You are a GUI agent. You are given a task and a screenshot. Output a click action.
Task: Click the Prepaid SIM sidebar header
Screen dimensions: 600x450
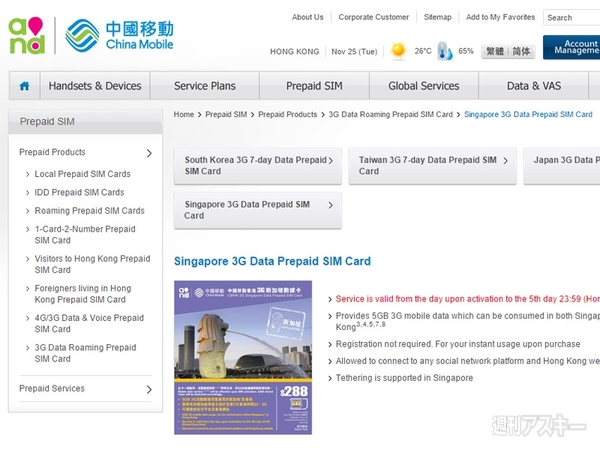click(x=85, y=122)
